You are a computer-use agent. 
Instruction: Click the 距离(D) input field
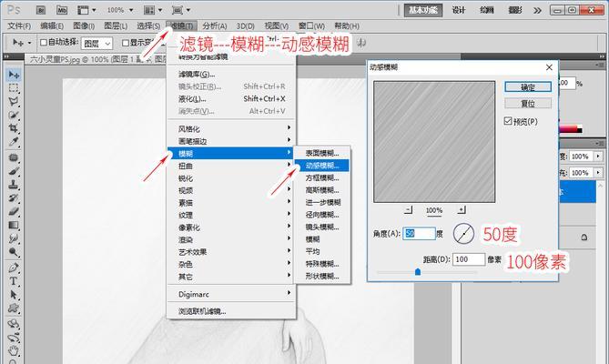pyautogui.click(x=469, y=259)
